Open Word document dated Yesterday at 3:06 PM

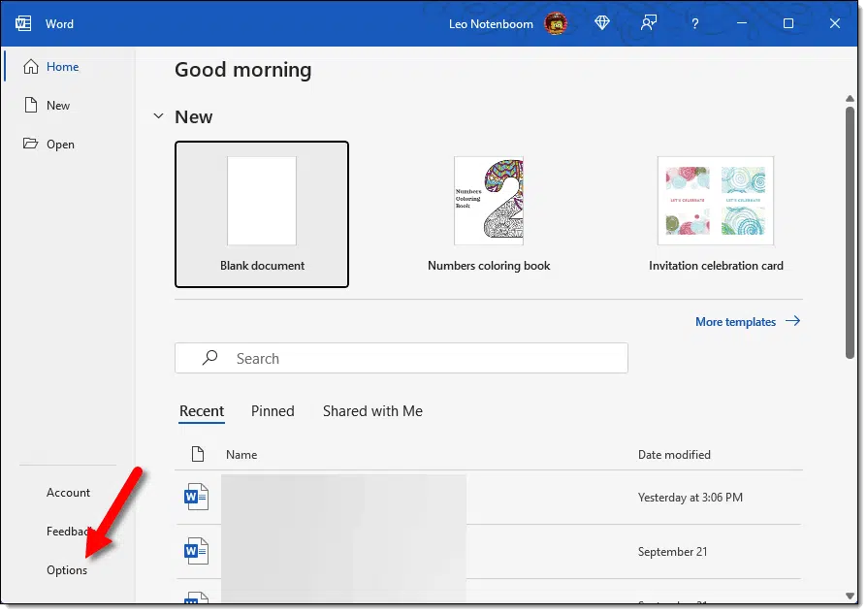pos(489,498)
